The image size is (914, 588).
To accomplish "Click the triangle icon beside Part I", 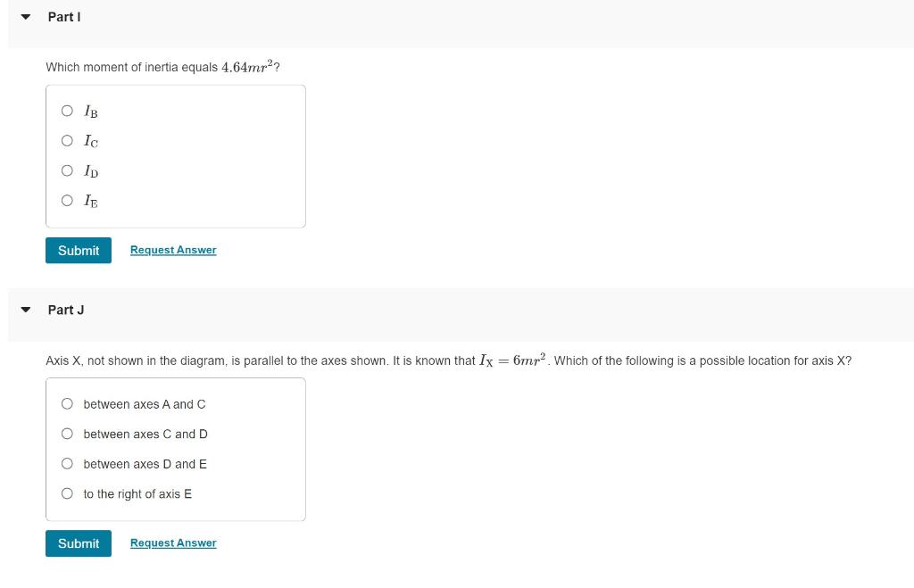I will (25, 15).
